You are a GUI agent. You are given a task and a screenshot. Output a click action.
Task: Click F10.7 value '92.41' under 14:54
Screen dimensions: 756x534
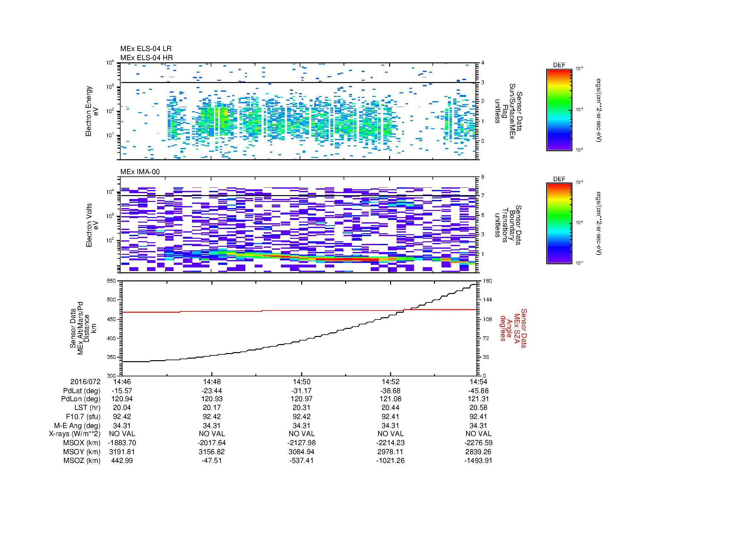point(478,416)
